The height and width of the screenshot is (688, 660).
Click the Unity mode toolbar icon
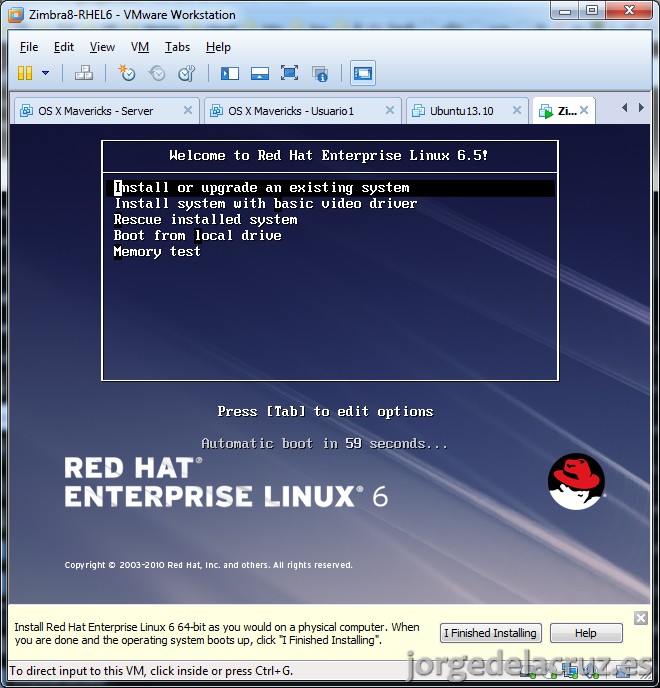[x=320, y=74]
